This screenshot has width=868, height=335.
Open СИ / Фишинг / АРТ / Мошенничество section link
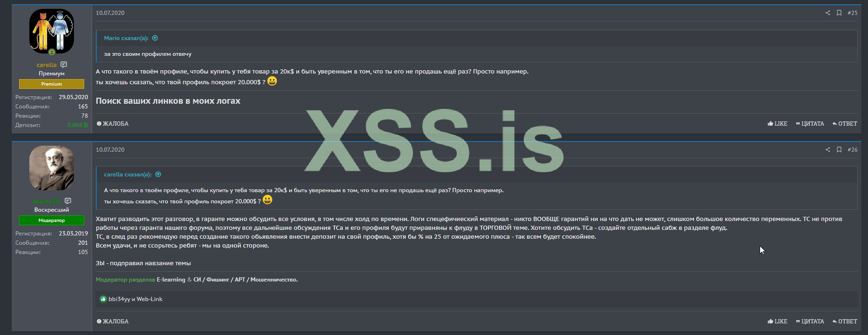(246, 280)
